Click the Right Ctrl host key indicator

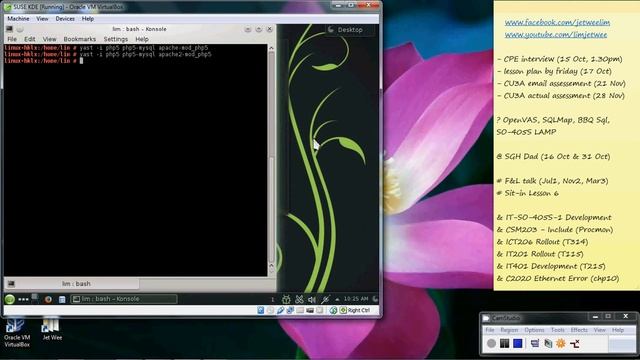[x=355, y=311]
